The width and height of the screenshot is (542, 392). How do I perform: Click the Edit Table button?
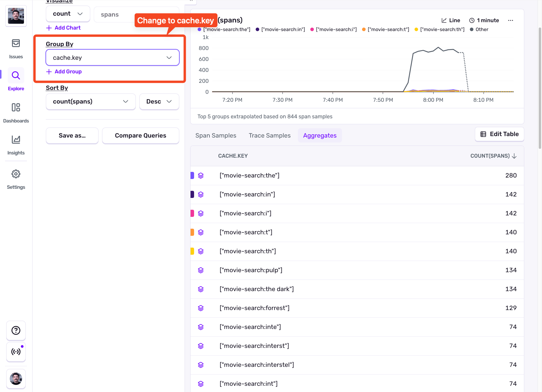[x=499, y=134]
